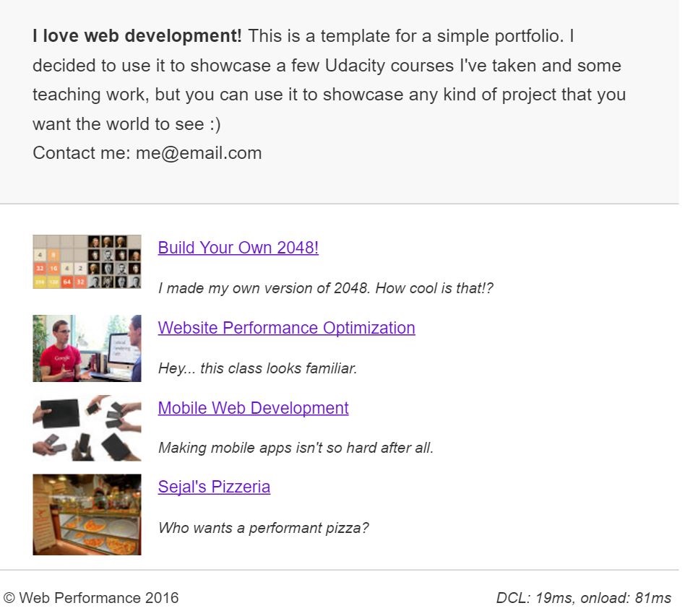Click 'Making mobile apps isn't so hard' caption
Viewport: 685px width, 616px height.
coord(296,448)
